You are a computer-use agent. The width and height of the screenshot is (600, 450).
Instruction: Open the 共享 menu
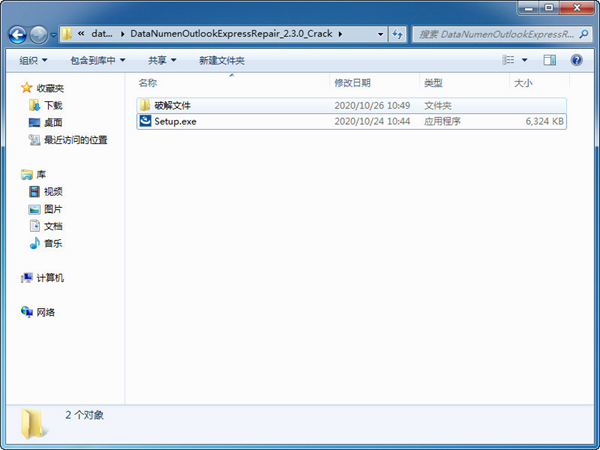click(x=162, y=60)
